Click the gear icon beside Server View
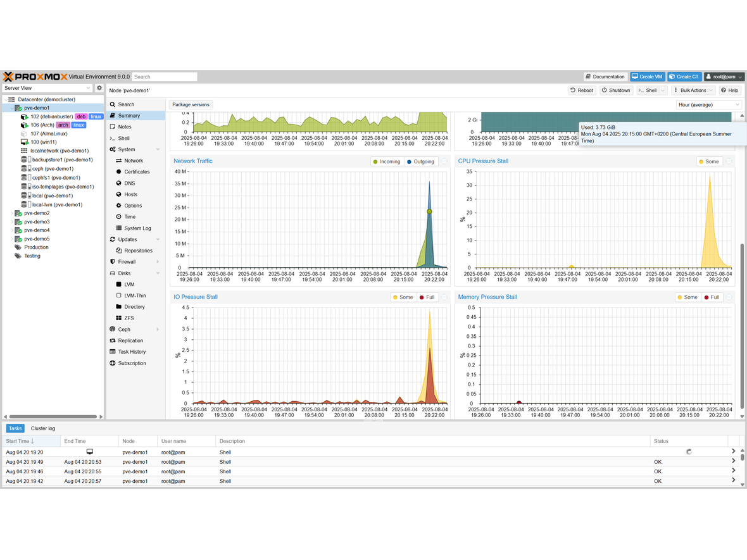 (x=99, y=88)
